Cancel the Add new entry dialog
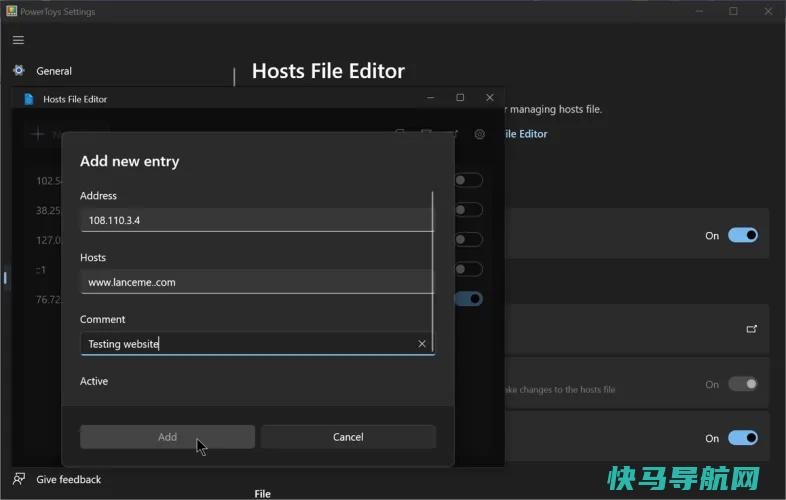 [348, 437]
